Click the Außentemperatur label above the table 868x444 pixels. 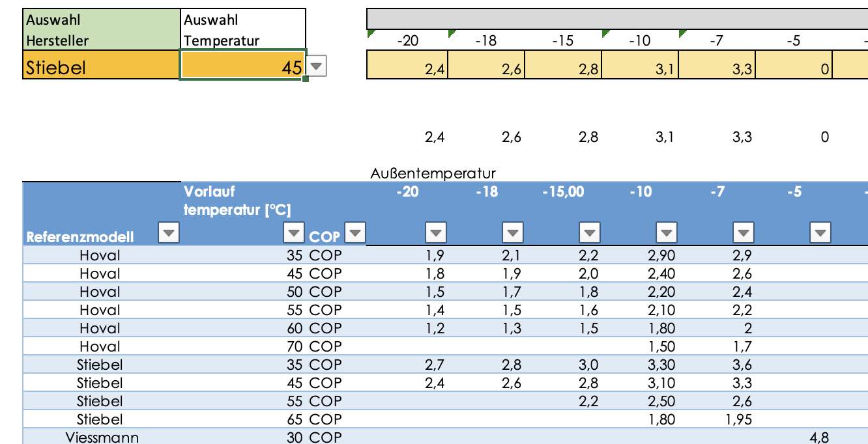(x=433, y=173)
